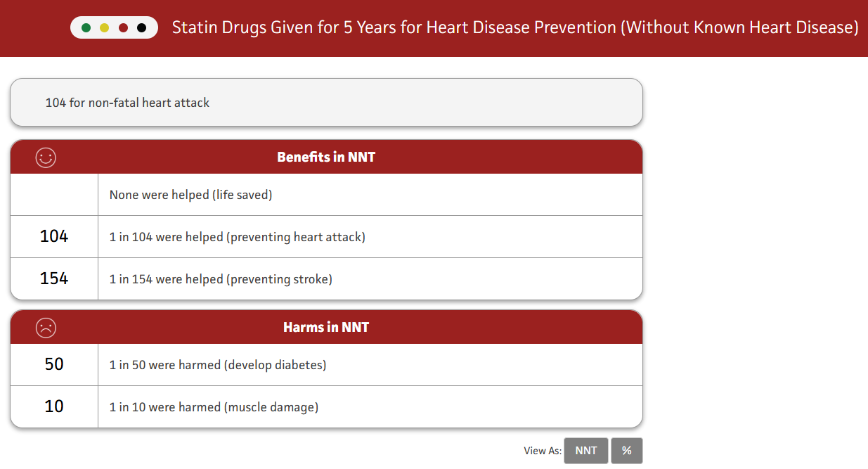Click the smiley face Benefits icon

click(46, 158)
